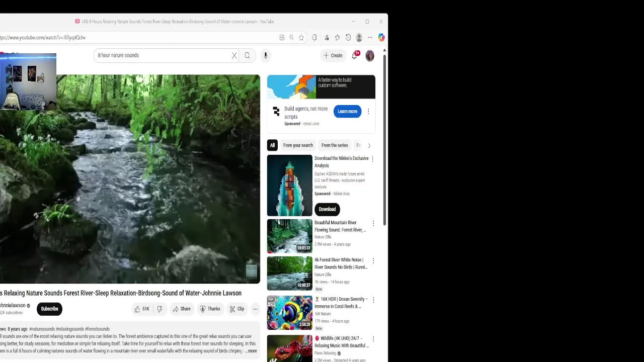Viewport: 644px width, 362px height.
Task: Click the browser history refresh-arrow icon
Action: coord(348,37)
